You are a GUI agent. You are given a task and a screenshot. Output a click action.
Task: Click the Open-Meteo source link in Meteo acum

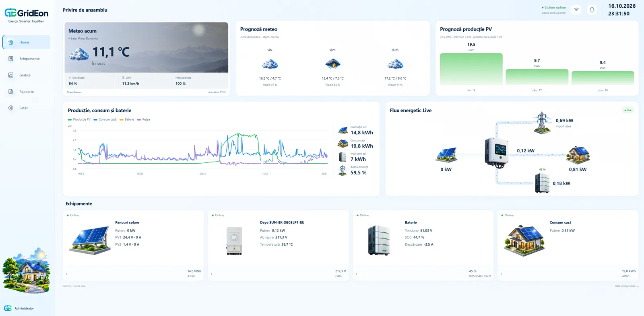[x=74, y=92]
